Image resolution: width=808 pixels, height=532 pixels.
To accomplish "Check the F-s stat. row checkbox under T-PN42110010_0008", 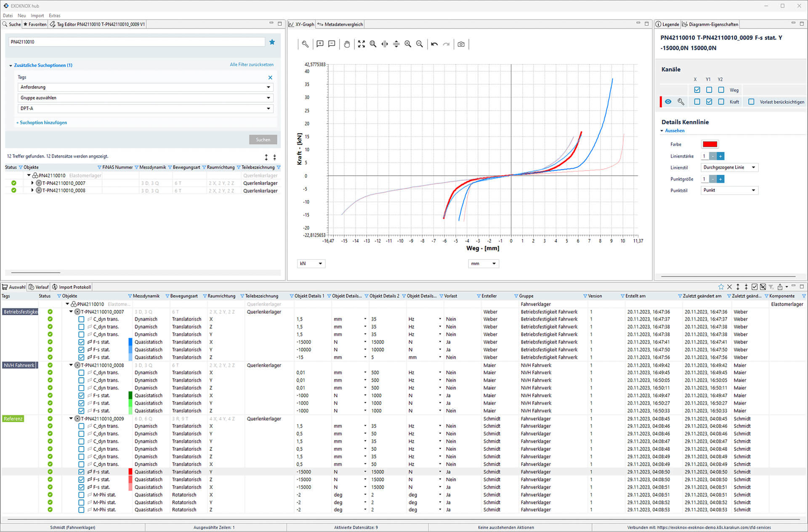I will tap(81, 395).
